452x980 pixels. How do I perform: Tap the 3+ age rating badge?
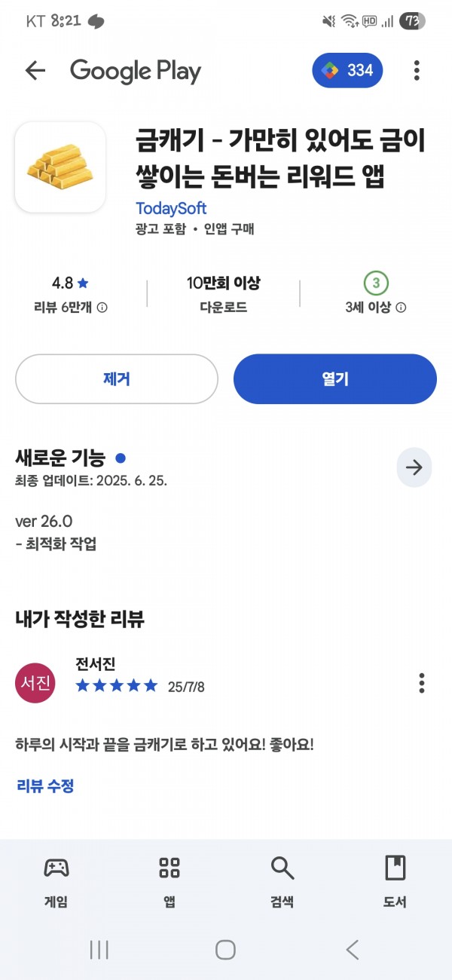click(376, 283)
